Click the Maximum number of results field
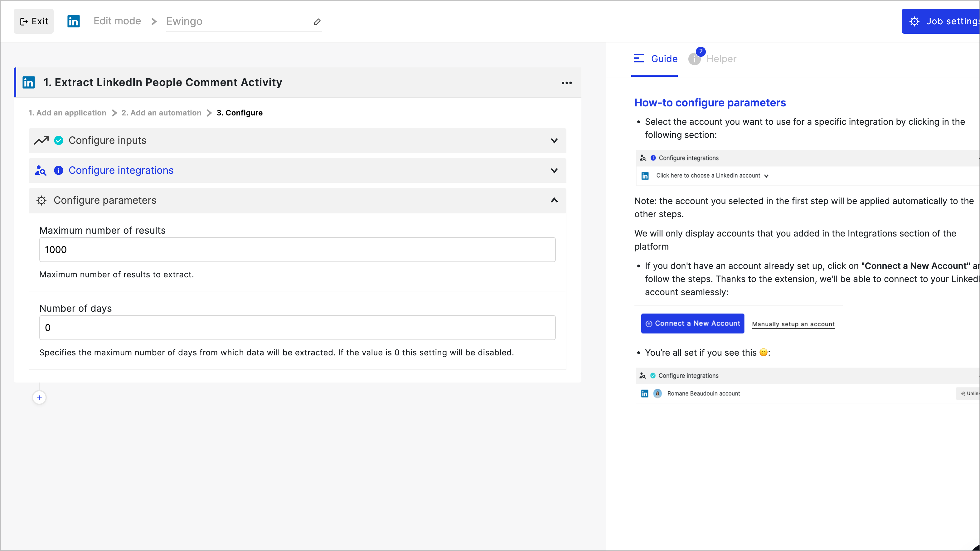Viewport: 980px width, 551px height. [297, 250]
